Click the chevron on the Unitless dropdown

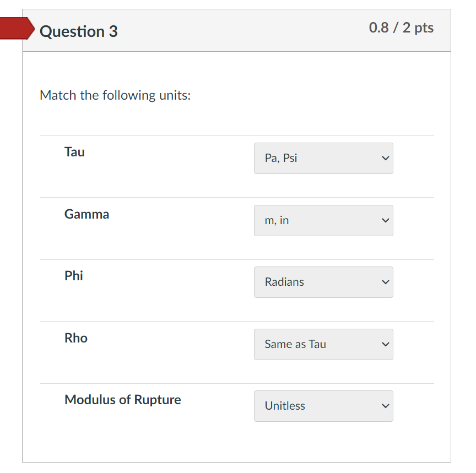point(385,406)
